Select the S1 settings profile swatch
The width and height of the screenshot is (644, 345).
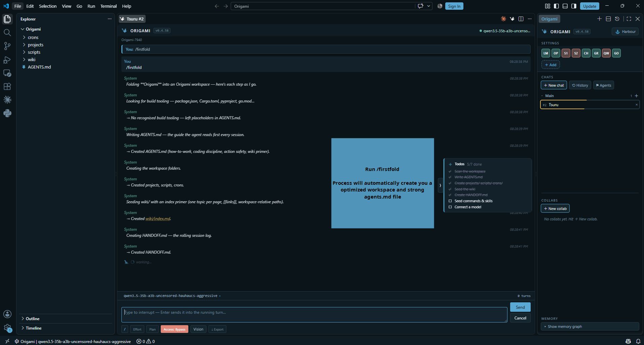[x=566, y=53]
